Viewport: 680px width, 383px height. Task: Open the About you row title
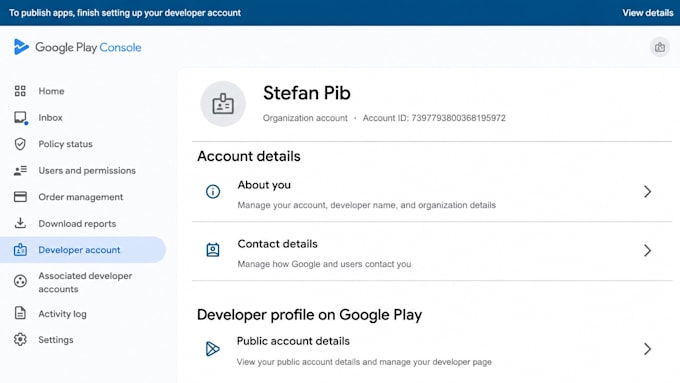click(x=264, y=185)
